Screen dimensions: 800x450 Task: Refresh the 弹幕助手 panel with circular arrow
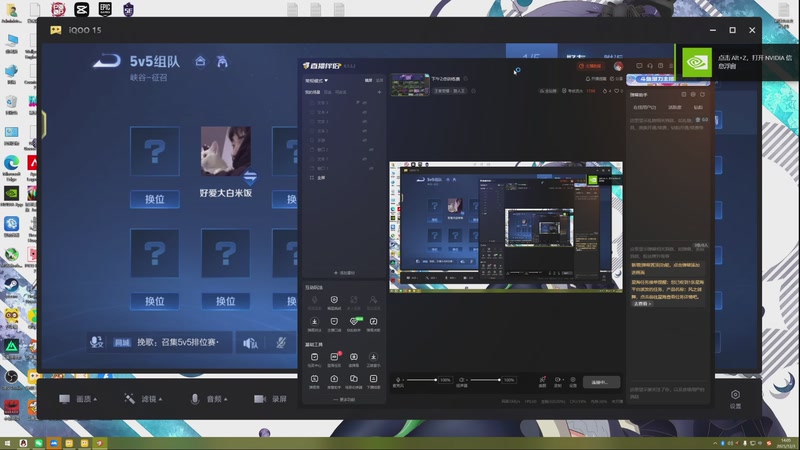702,94
